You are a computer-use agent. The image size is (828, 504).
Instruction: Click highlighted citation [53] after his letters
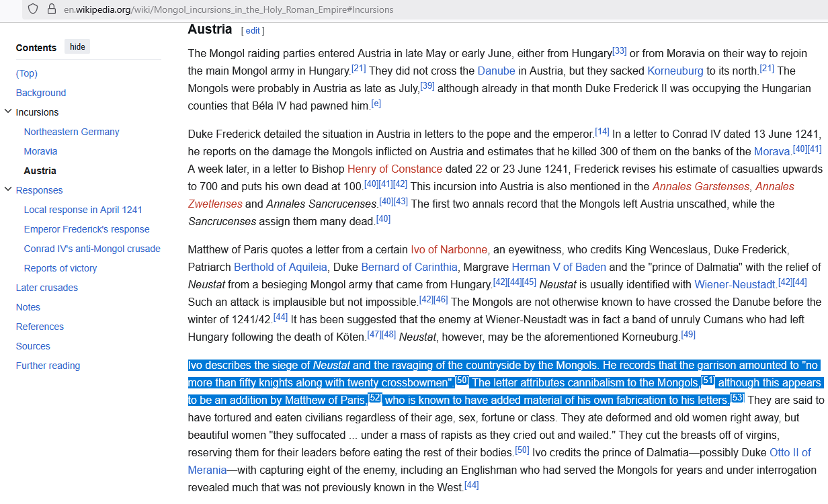click(x=737, y=397)
